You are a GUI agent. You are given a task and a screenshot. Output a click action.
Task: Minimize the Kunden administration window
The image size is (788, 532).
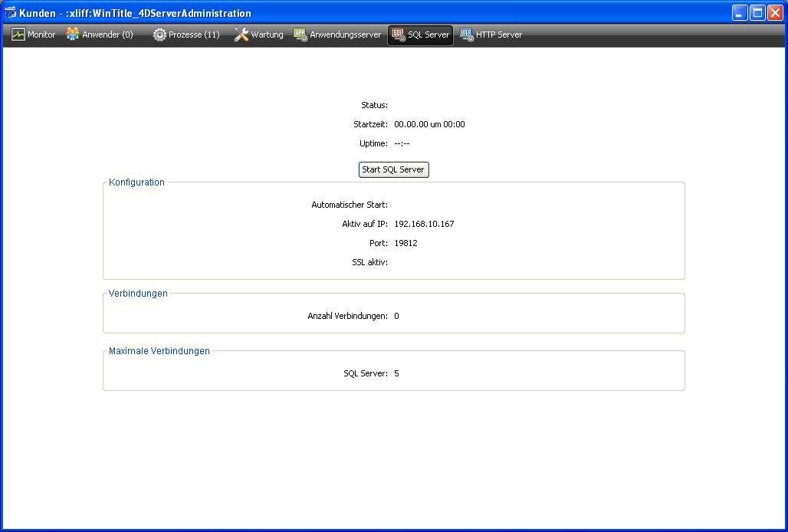[740, 13]
